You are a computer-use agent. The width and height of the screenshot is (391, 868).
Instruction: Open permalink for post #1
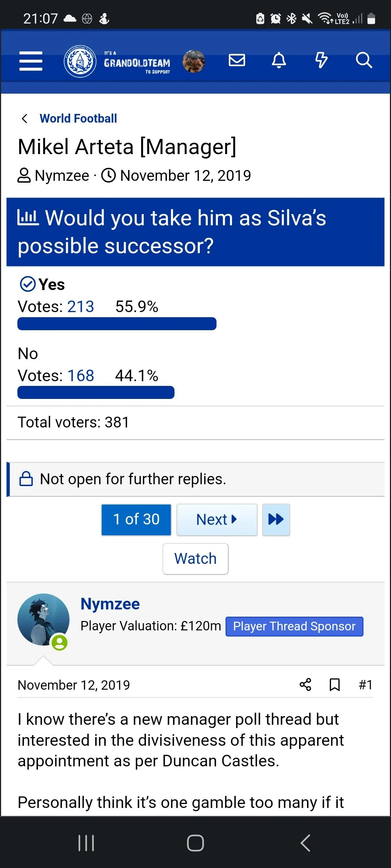point(365,685)
